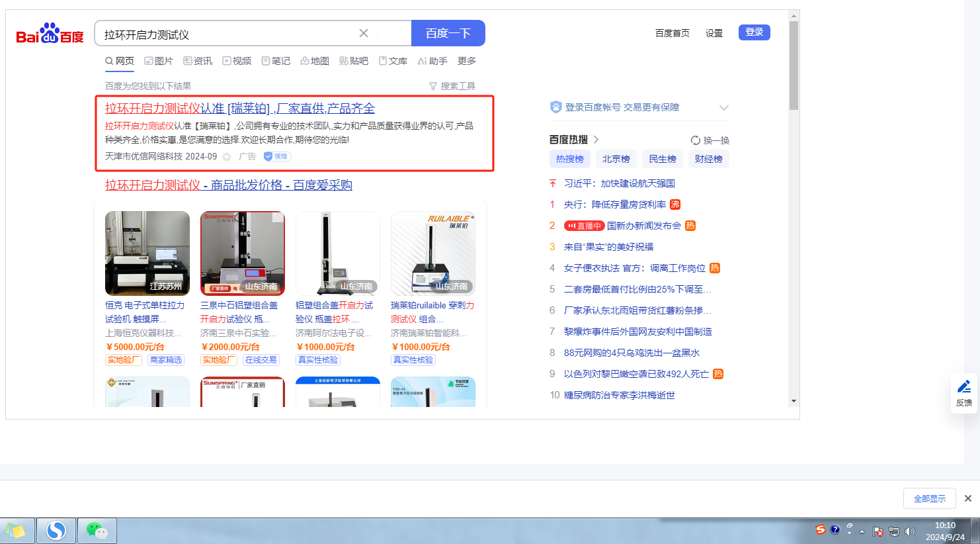Image resolution: width=980 pixels, height=544 pixels.
Task: Click the first pinned taskbar icon
Action: (x=15, y=531)
